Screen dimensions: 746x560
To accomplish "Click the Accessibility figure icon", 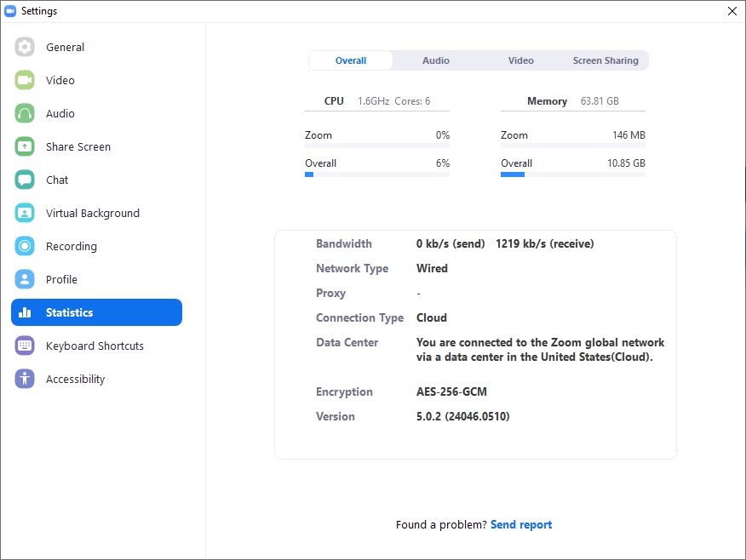I will click(25, 379).
